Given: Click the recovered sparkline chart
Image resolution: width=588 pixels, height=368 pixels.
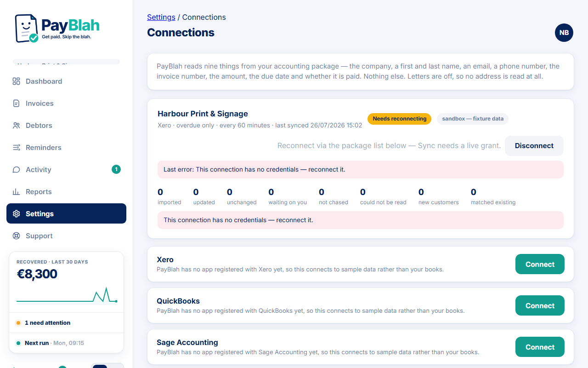Looking at the screenshot, I should (x=67, y=296).
